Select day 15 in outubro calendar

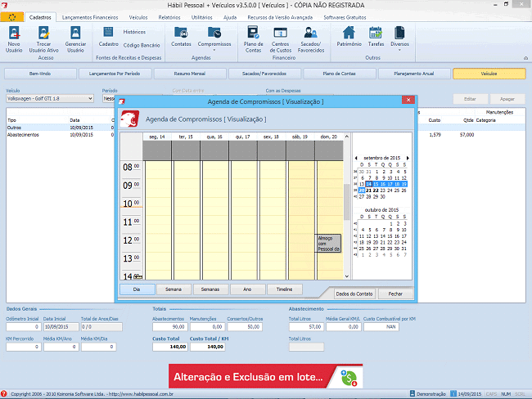pyautogui.click(x=390, y=236)
